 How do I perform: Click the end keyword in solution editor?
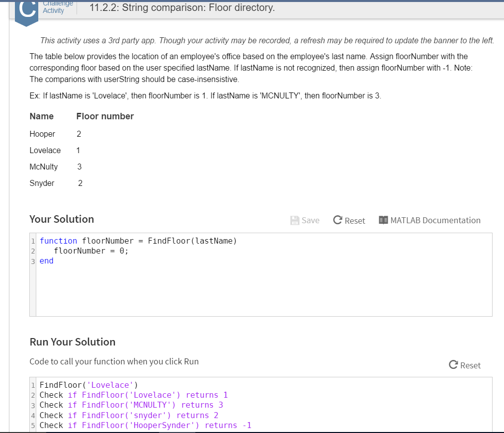pos(46,261)
